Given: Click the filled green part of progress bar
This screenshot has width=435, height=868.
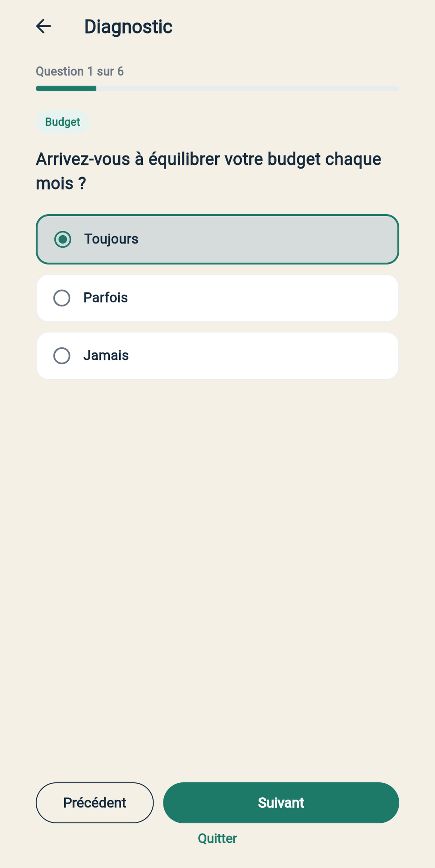Looking at the screenshot, I should coord(66,88).
